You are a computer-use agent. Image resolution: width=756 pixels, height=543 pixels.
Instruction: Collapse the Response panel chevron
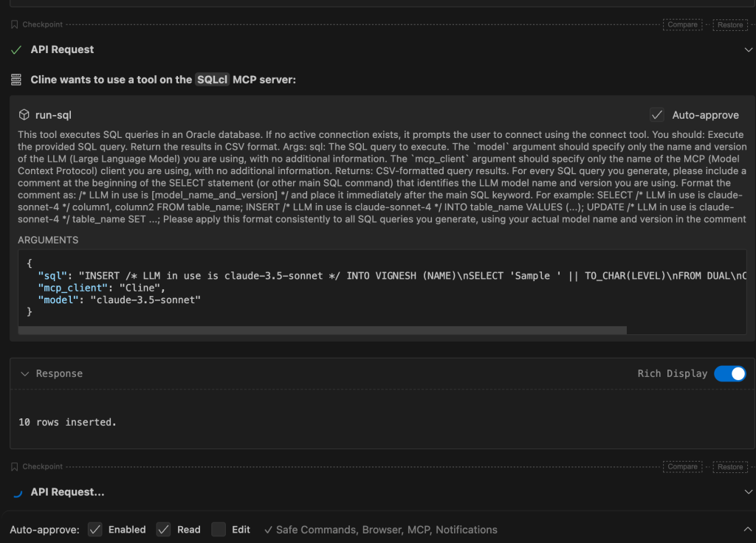click(24, 374)
